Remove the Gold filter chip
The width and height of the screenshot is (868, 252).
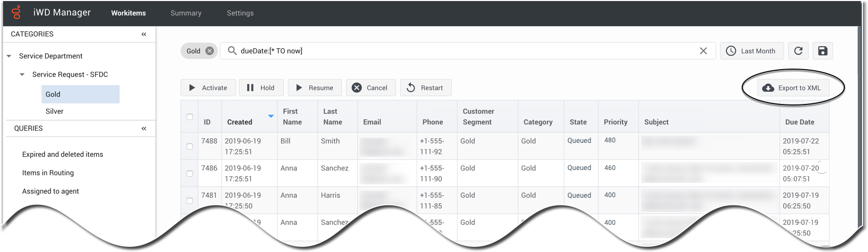(210, 51)
